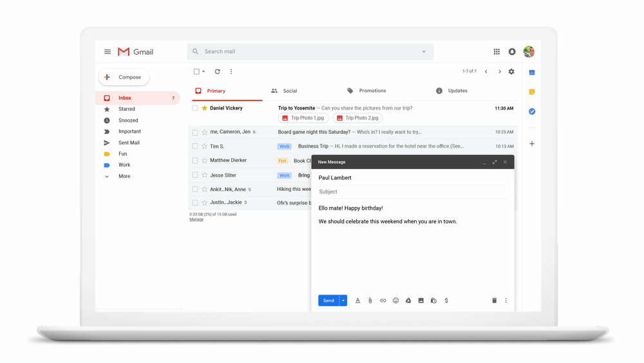Refresh the inbox mail list
This screenshot has width=644, height=363.
click(217, 72)
